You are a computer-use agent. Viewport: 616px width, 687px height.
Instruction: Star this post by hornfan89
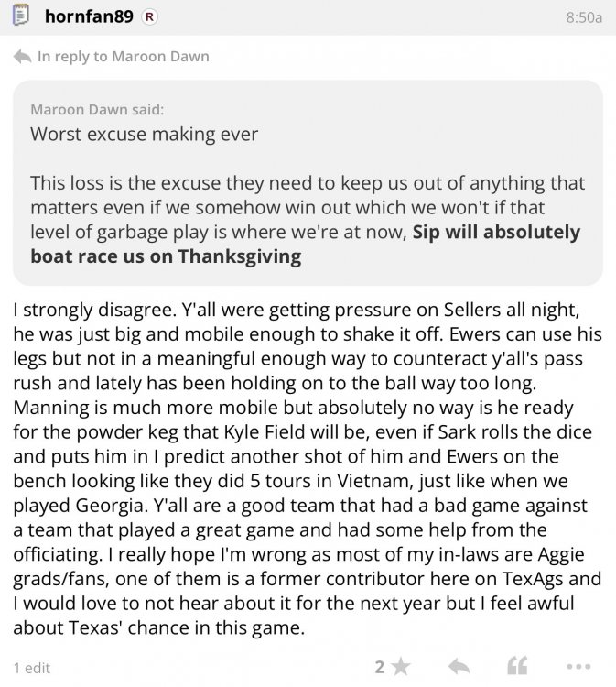tap(400, 668)
